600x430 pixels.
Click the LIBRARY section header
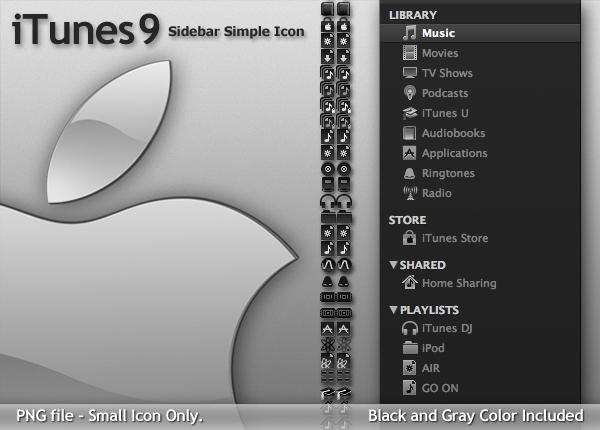412,15
